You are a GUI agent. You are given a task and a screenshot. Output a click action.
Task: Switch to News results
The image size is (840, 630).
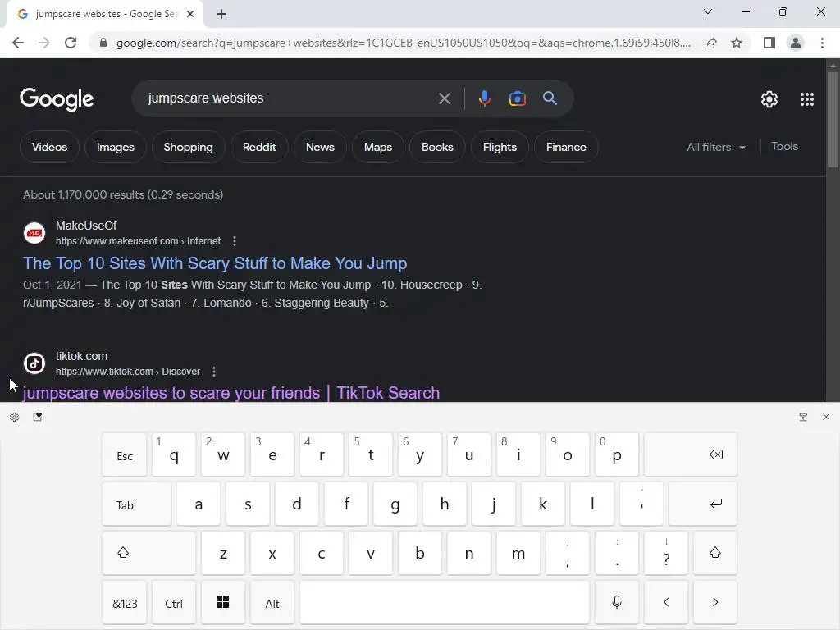tap(320, 147)
